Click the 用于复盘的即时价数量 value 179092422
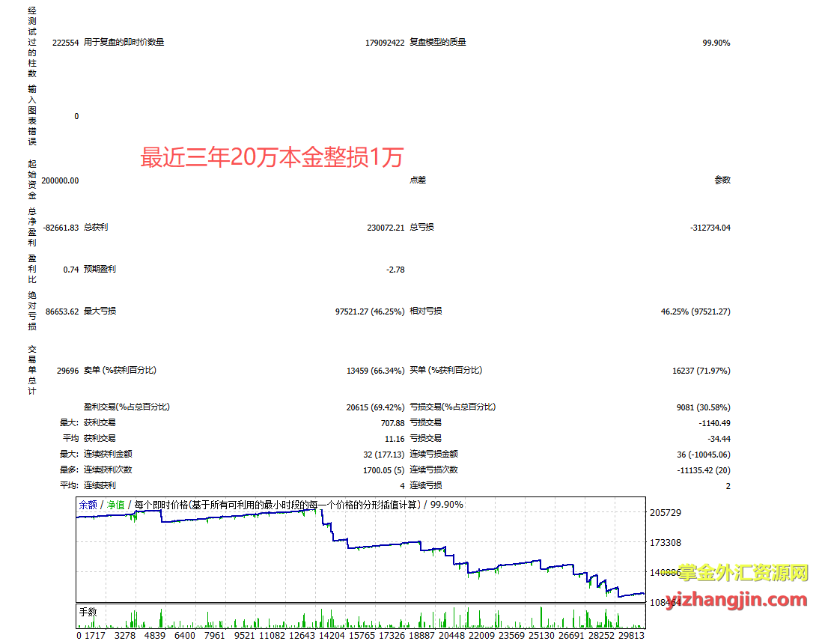 point(385,43)
